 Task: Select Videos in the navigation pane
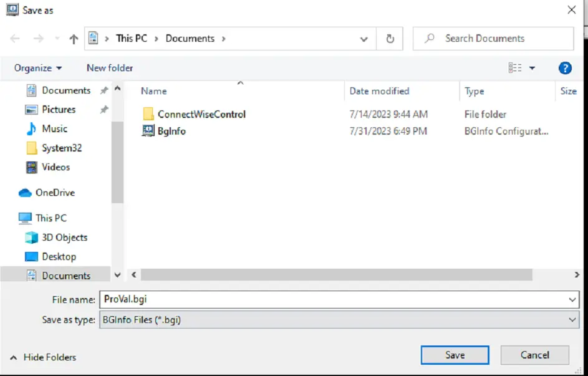coord(55,167)
